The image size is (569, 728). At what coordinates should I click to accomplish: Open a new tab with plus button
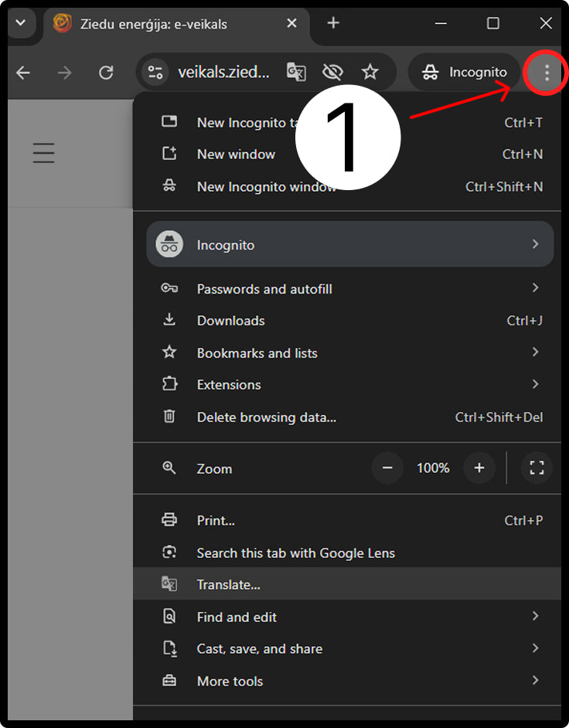pos(333,23)
